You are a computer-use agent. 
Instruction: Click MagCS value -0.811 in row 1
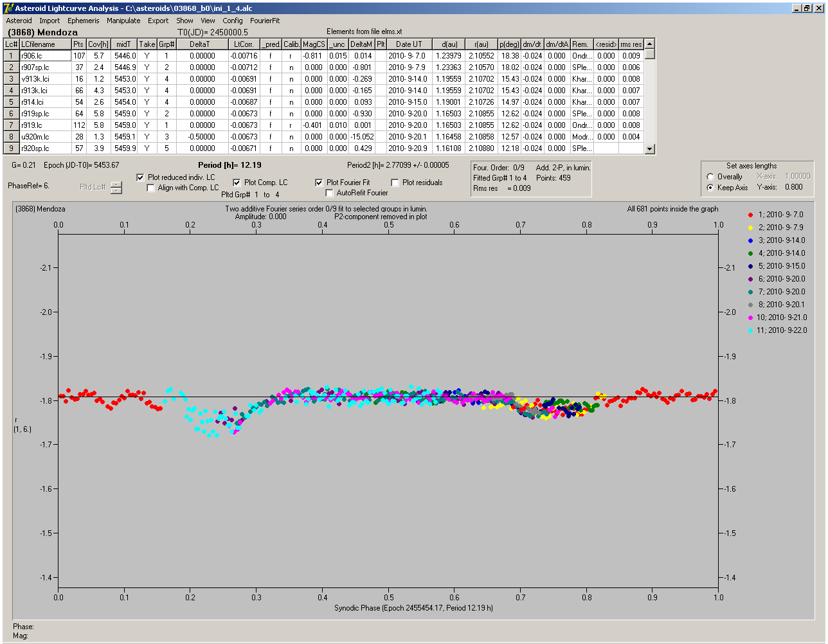tap(314, 56)
